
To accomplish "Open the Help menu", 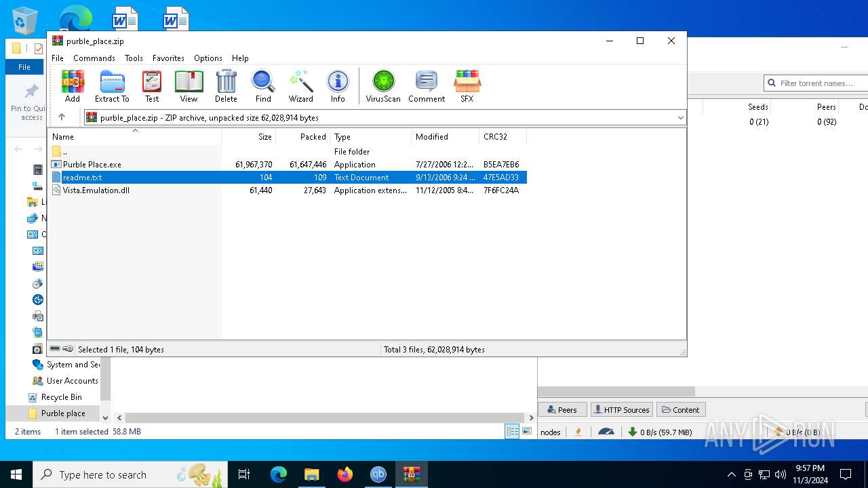I will tap(240, 58).
